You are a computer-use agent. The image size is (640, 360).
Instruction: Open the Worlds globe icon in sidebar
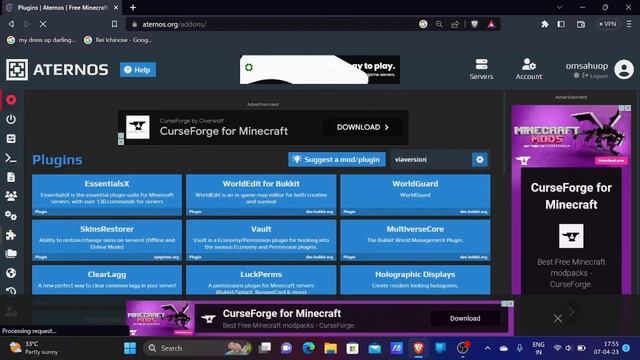(x=11, y=273)
